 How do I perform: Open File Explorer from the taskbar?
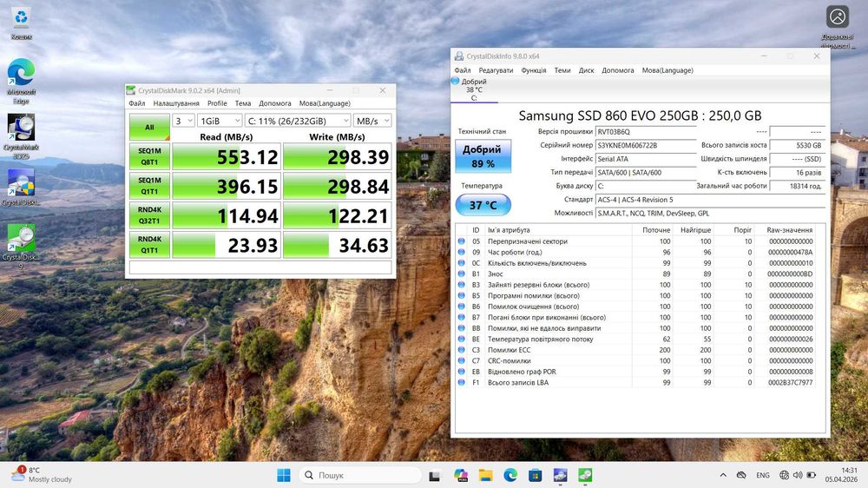point(485,475)
